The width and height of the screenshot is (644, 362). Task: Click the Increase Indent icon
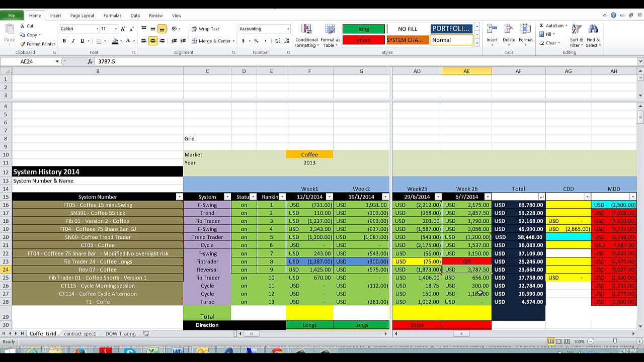tap(183, 41)
